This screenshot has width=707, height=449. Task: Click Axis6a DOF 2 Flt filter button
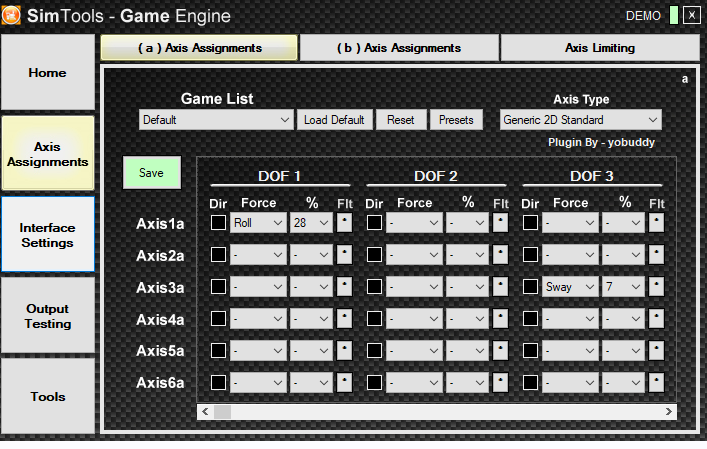[x=500, y=382]
